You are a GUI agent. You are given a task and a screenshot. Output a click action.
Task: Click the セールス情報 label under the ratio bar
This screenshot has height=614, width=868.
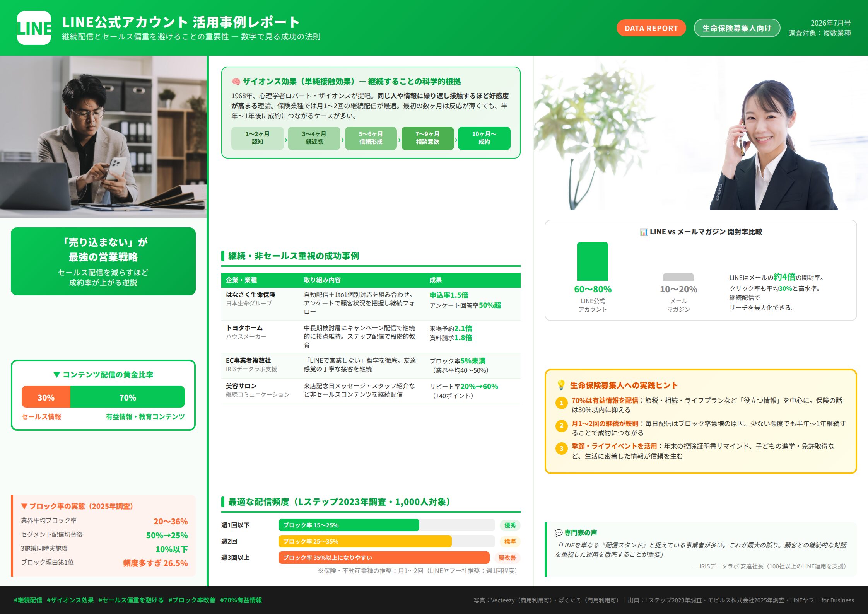point(41,416)
